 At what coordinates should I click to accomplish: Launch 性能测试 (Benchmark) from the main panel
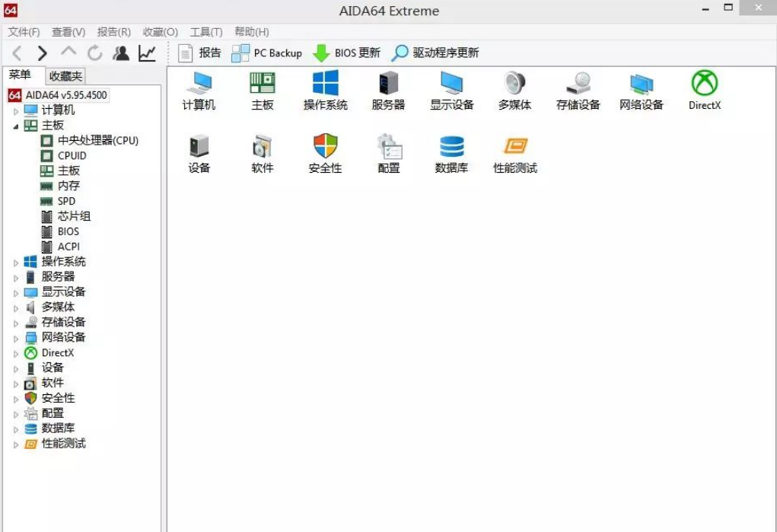click(514, 152)
